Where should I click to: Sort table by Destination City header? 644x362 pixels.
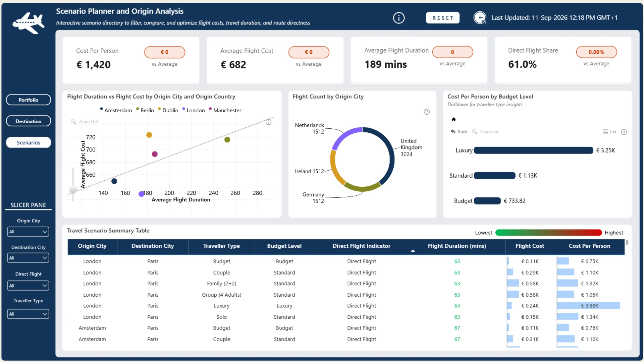tap(153, 246)
